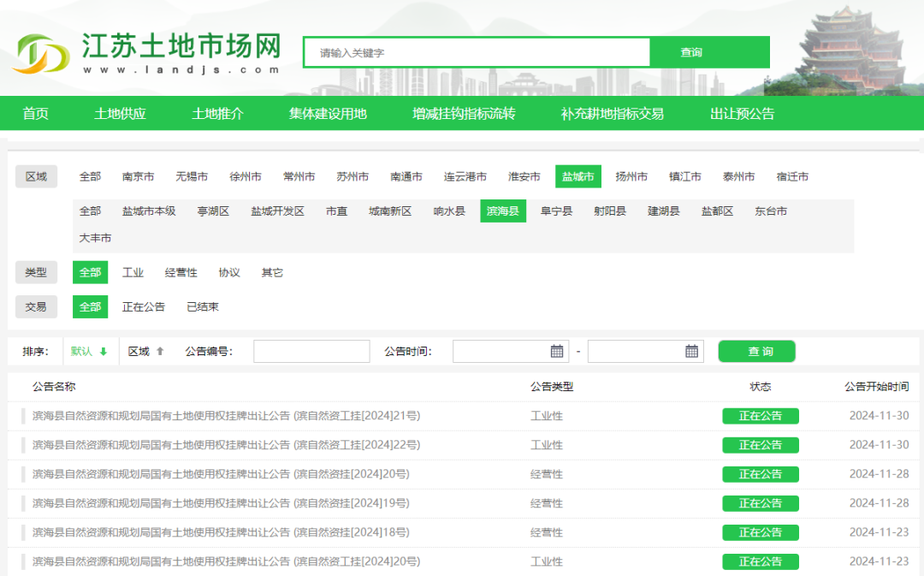Pick the 滨海县 district filter

502,211
